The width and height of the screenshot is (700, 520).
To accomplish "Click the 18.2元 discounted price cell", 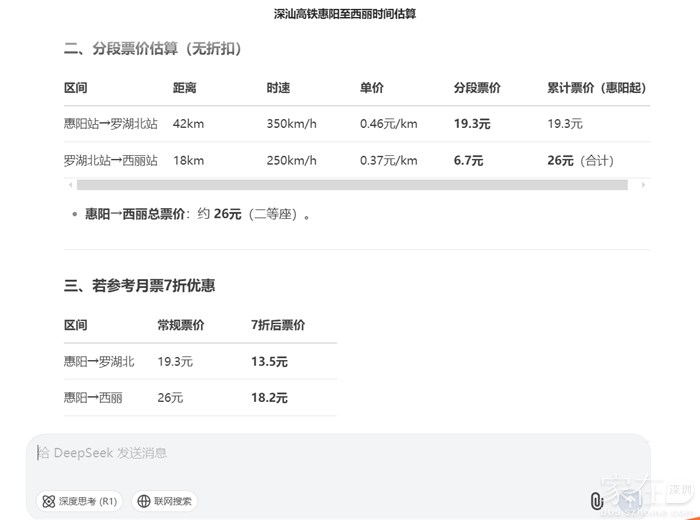I will 269,397.
